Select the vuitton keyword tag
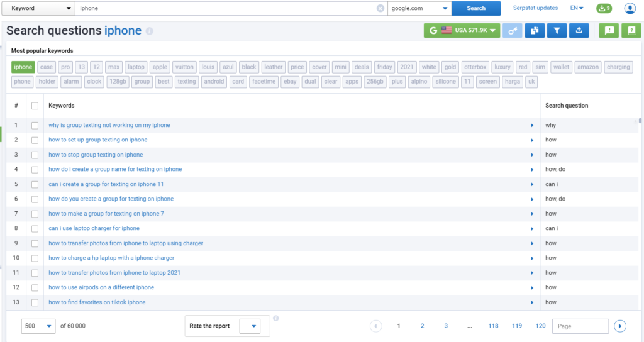 [184, 67]
